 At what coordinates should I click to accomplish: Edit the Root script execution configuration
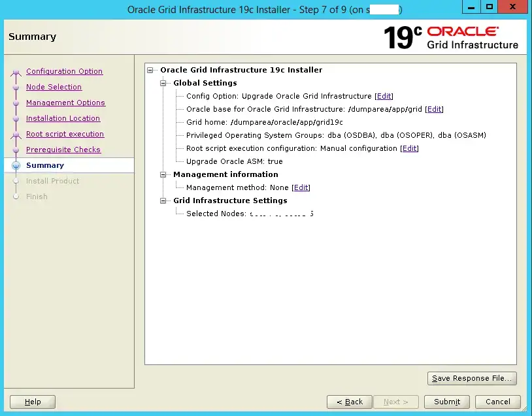click(x=409, y=148)
